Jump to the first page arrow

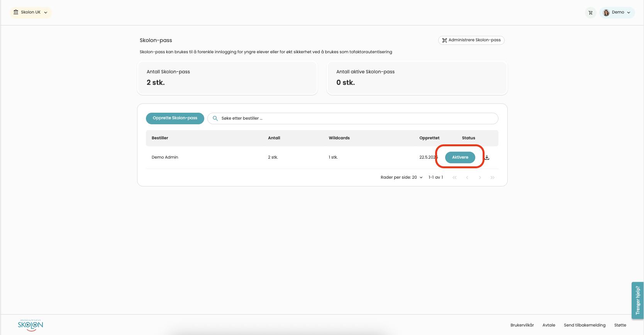[454, 178]
